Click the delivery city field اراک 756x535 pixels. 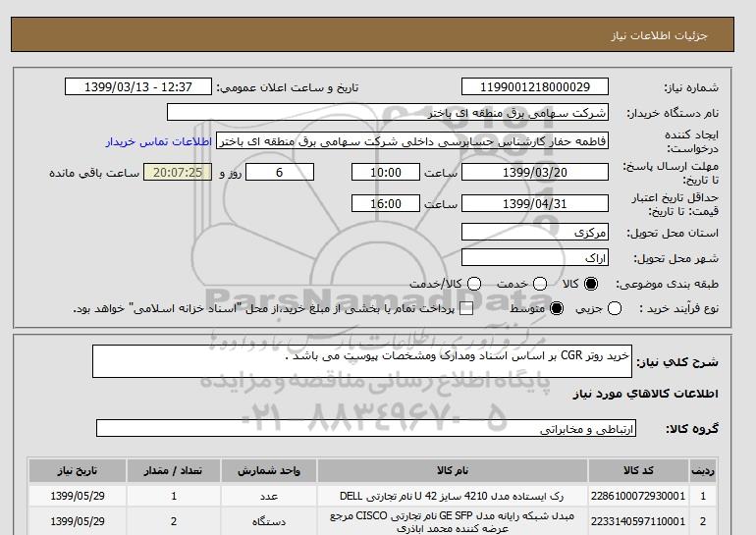tap(535, 257)
